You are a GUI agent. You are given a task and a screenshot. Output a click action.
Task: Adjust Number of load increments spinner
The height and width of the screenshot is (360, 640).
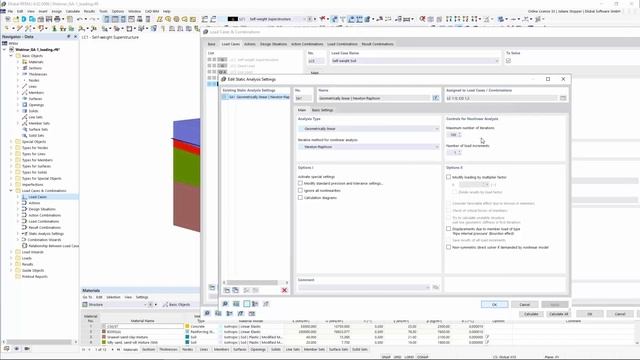click(460, 152)
